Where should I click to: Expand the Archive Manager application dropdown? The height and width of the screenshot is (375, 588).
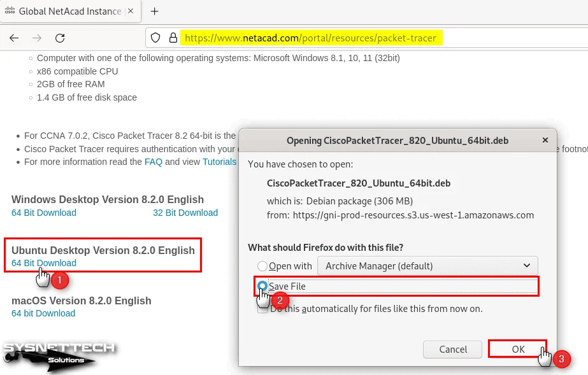pyautogui.click(x=428, y=265)
